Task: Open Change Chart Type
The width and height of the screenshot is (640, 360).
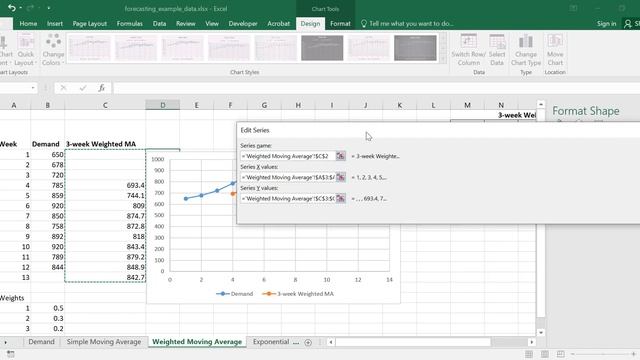Action: point(526,50)
